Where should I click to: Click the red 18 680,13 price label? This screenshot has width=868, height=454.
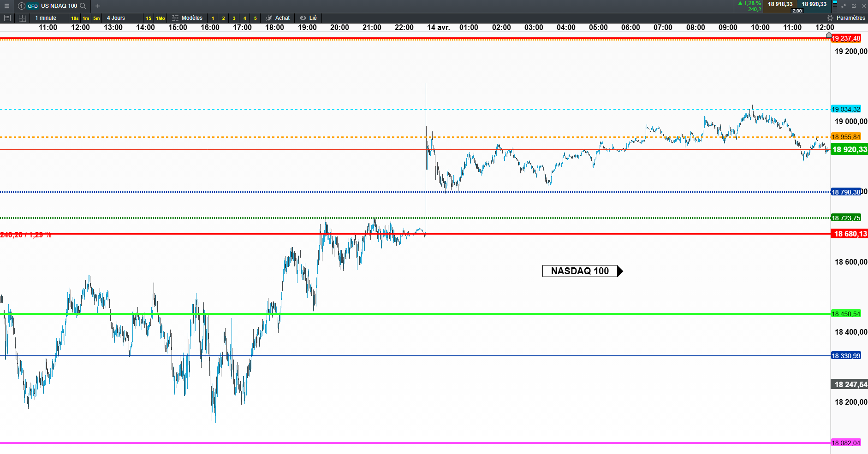pyautogui.click(x=849, y=234)
